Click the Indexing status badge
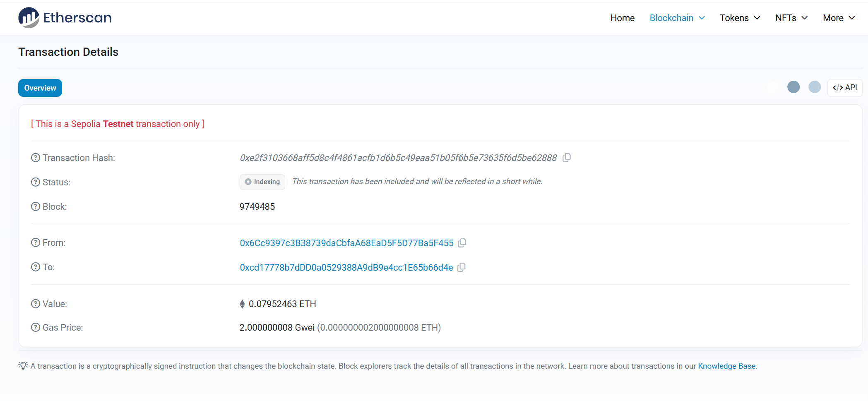This screenshot has width=868, height=401. tap(262, 182)
